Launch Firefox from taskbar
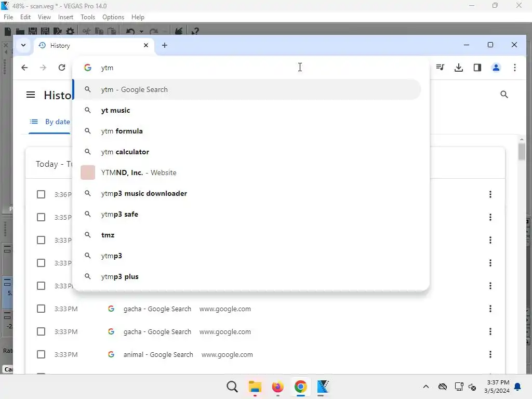Viewport: 532px width, 399px height. click(277, 387)
